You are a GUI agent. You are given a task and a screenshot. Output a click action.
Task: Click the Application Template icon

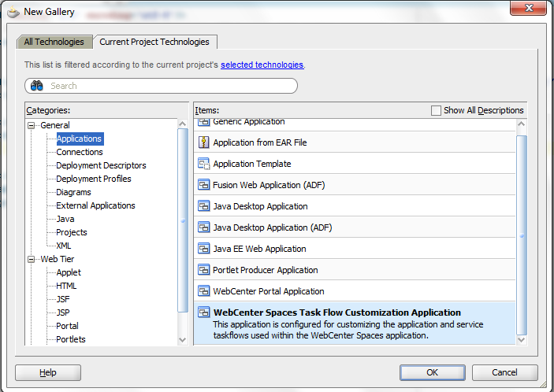point(203,164)
